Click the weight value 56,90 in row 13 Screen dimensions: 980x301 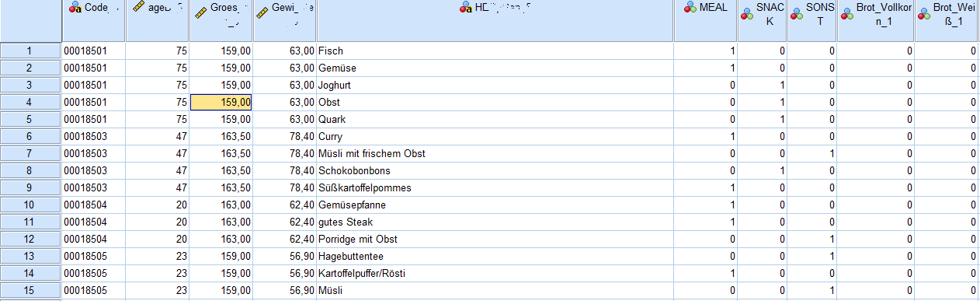pyautogui.click(x=284, y=257)
